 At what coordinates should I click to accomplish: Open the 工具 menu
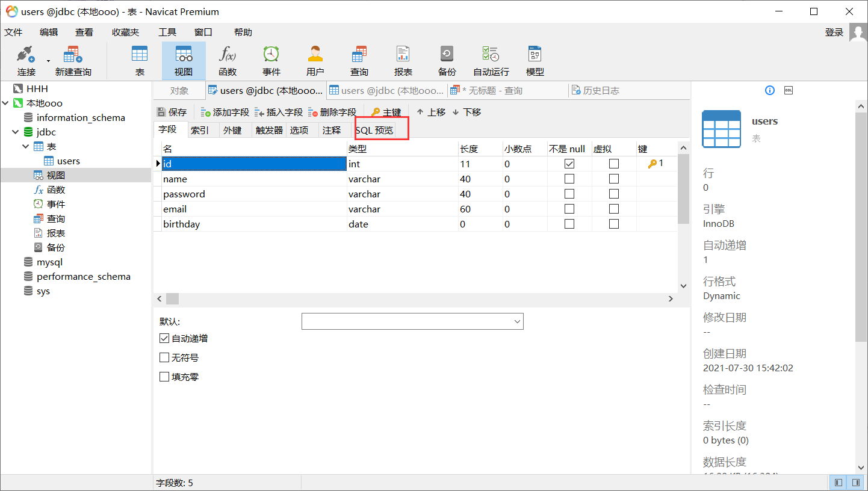tap(167, 32)
